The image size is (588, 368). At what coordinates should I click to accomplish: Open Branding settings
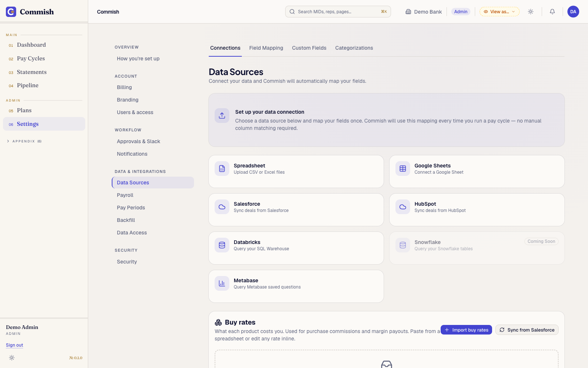pos(153,100)
